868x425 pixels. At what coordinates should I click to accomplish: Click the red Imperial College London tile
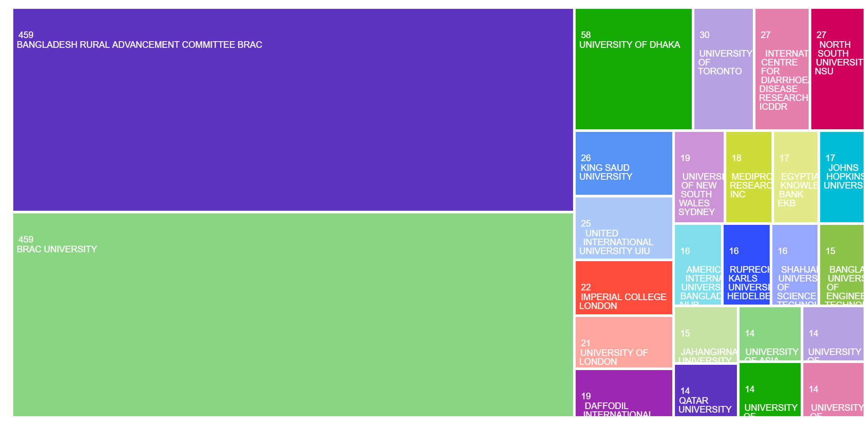(x=624, y=288)
